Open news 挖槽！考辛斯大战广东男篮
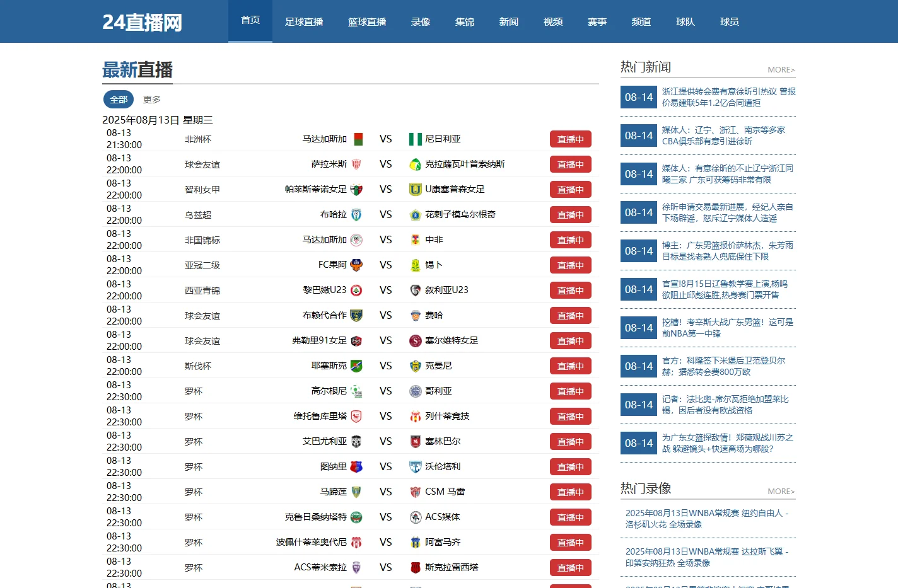This screenshot has width=898, height=588. pos(728,328)
